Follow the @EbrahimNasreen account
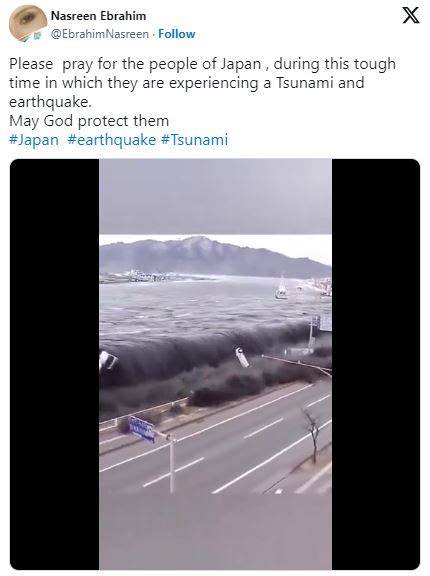Screen dimensions: 430x576 (x=177, y=34)
